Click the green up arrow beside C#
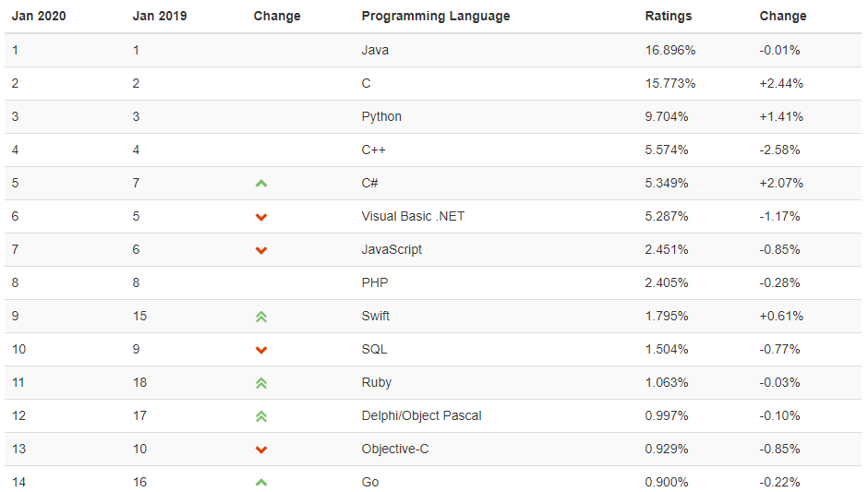868x492 pixels. pyautogui.click(x=261, y=184)
